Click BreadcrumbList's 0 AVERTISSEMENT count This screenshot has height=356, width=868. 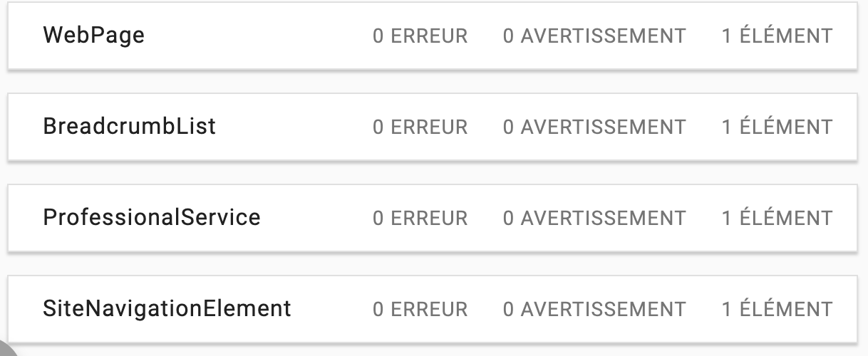coord(594,127)
